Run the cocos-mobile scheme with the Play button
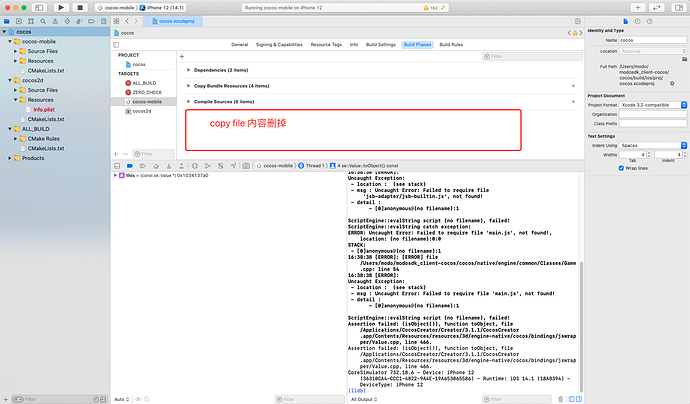The width and height of the screenshot is (690, 404). point(61,7)
